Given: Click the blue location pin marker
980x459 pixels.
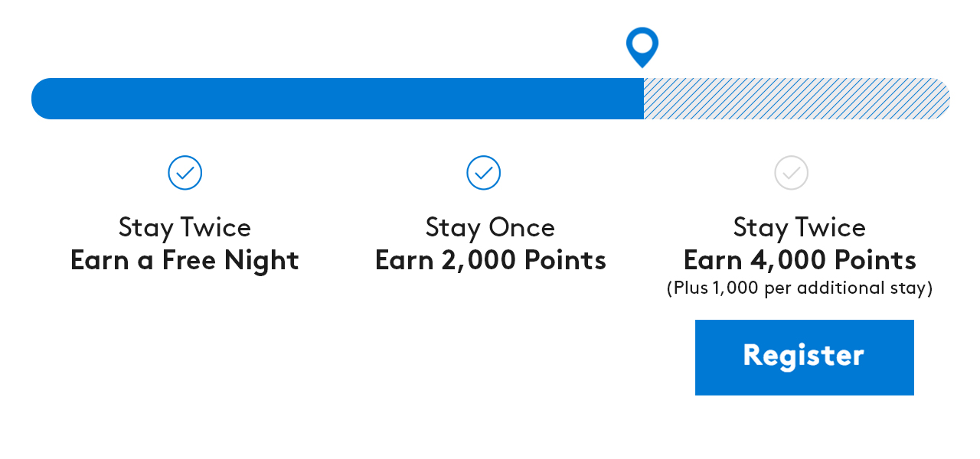Looking at the screenshot, I should [x=642, y=45].
